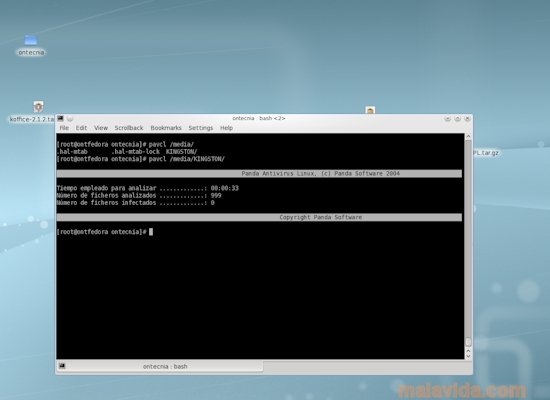Click the window title 'ontecnia : bash <2>'

coord(259,118)
